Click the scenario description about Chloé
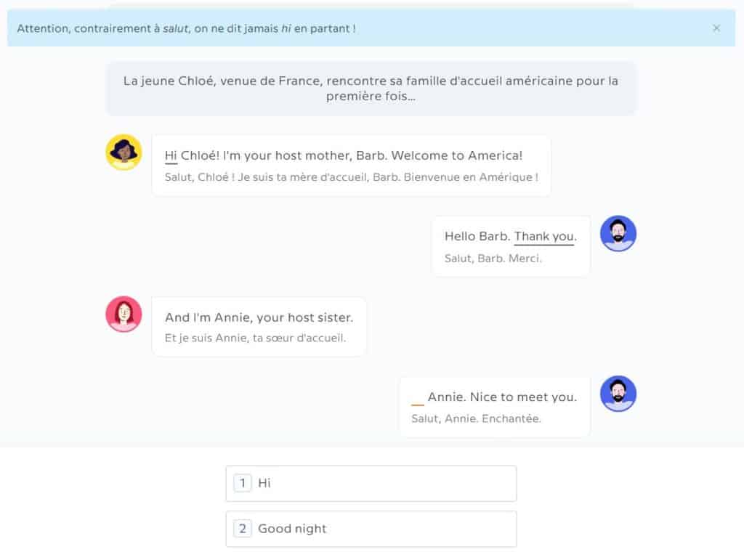 371,88
